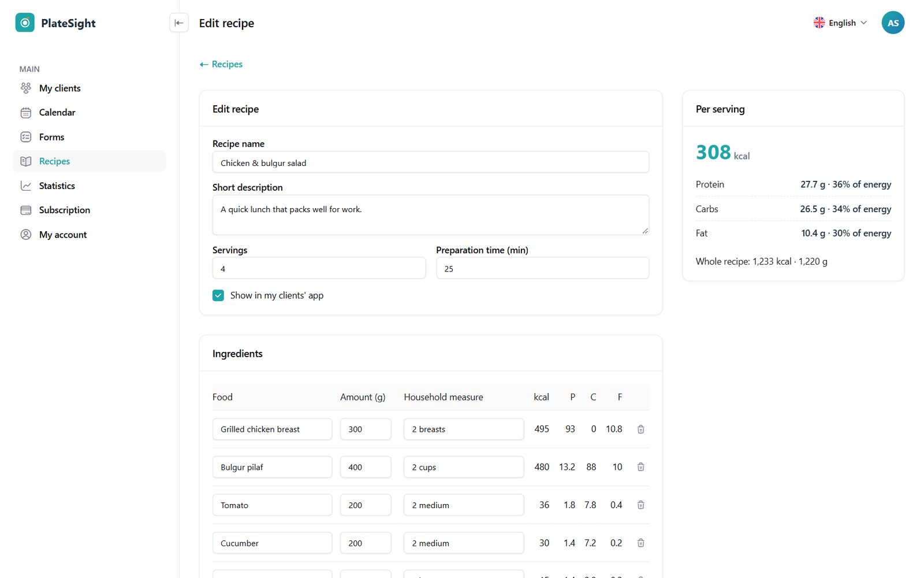Open the English language dropdown
Viewport: 924px width, 578px height.
coord(840,23)
